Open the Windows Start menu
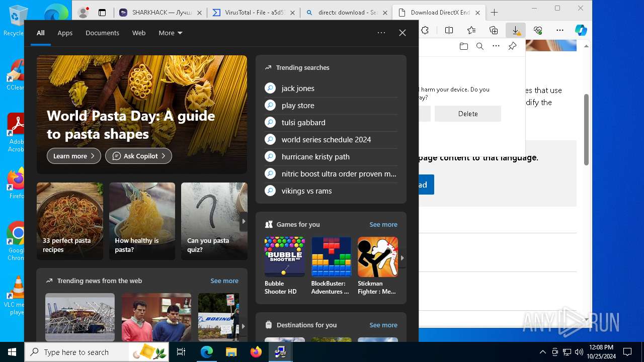 click(x=12, y=352)
